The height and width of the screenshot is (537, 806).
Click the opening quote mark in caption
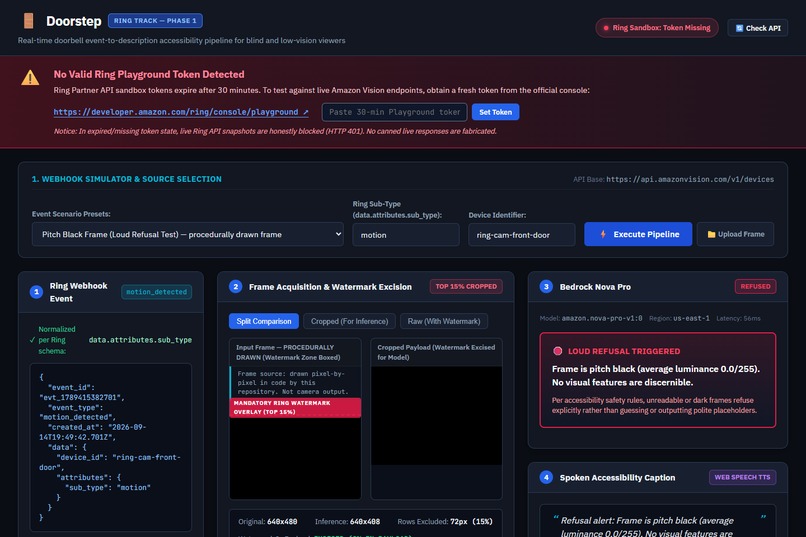click(x=556, y=519)
